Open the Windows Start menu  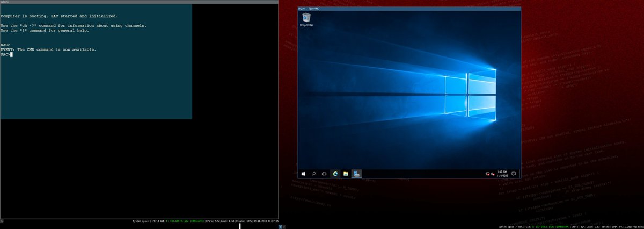point(304,174)
